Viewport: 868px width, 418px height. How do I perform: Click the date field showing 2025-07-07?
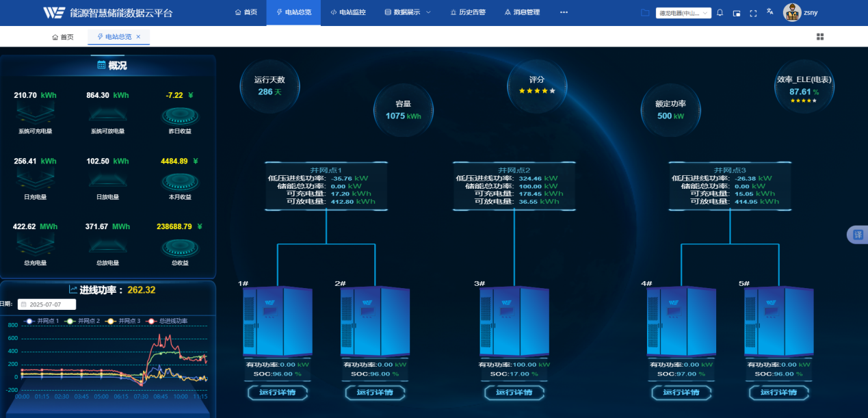(x=47, y=304)
